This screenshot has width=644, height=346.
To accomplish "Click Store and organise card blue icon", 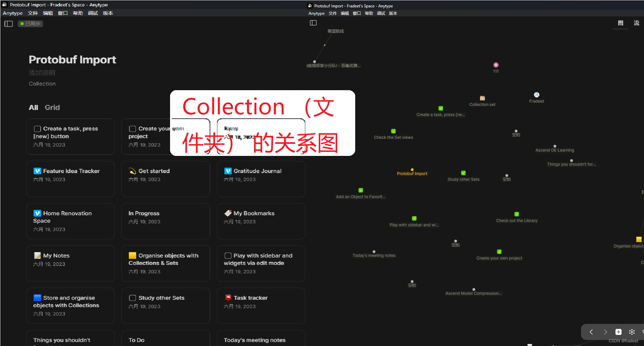I will (37, 298).
